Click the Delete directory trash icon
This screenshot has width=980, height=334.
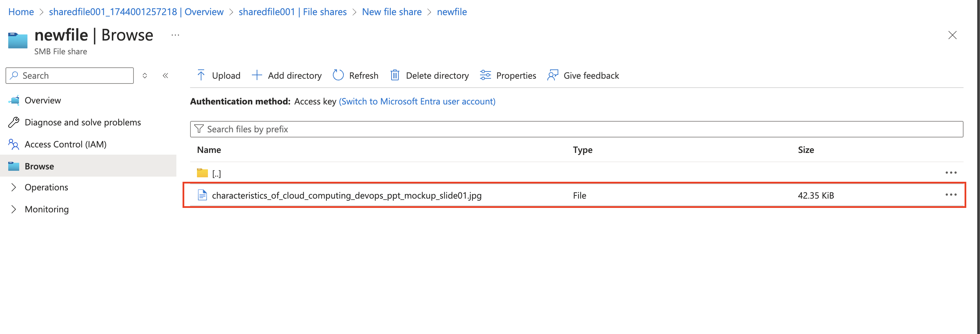point(395,75)
